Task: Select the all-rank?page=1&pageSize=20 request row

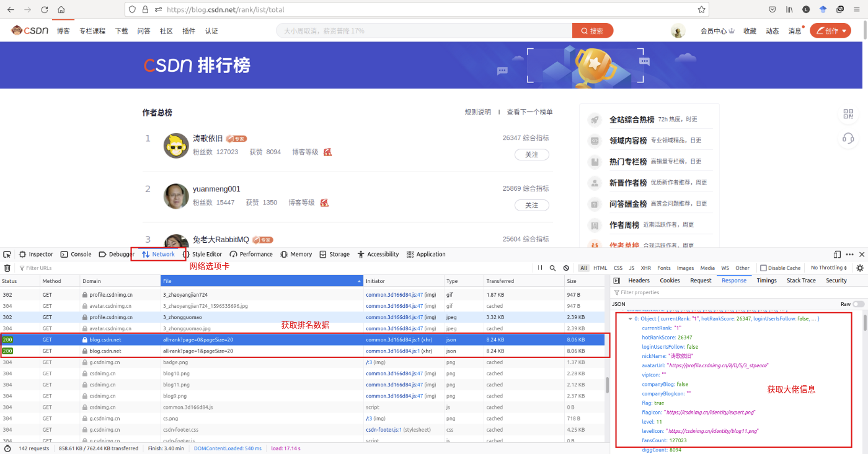Action: [x=303, y=351]
